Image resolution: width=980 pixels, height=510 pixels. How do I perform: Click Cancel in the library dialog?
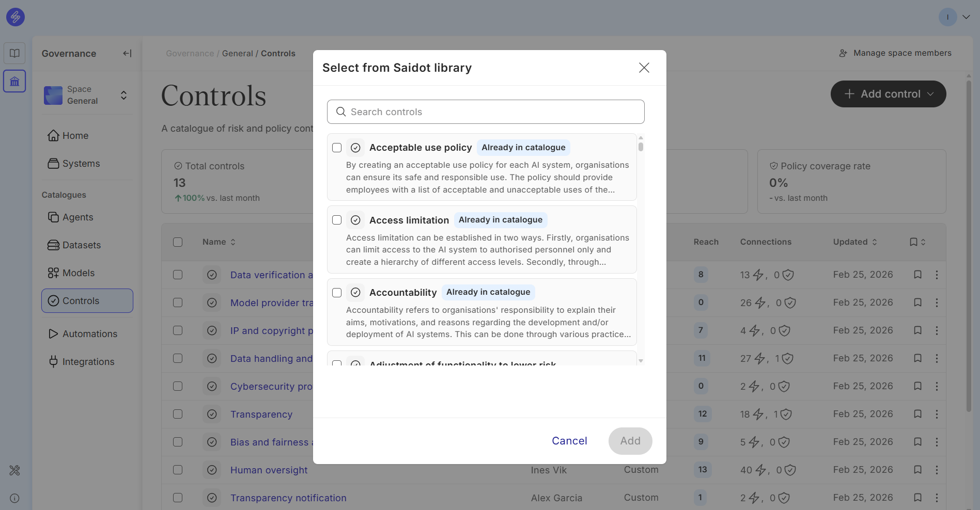tap(569, 441)
